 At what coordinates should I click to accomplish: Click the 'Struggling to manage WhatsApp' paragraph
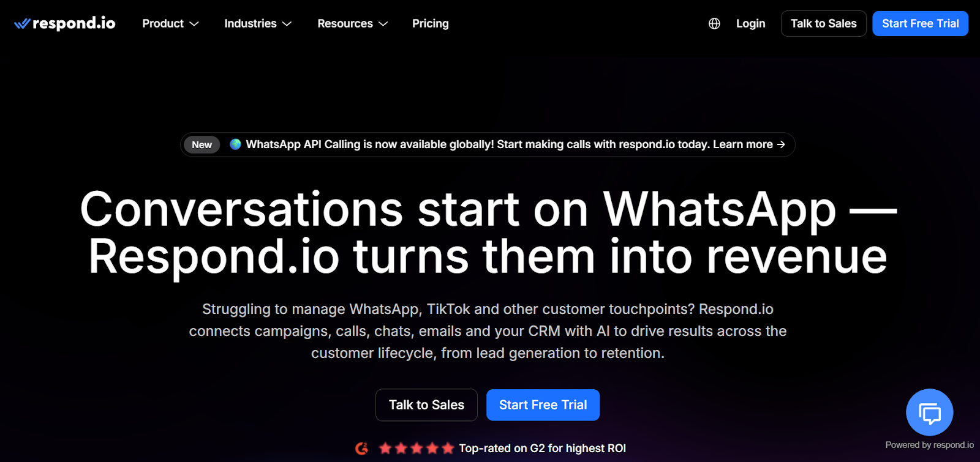pyautogui.click(x=488, y=331)
